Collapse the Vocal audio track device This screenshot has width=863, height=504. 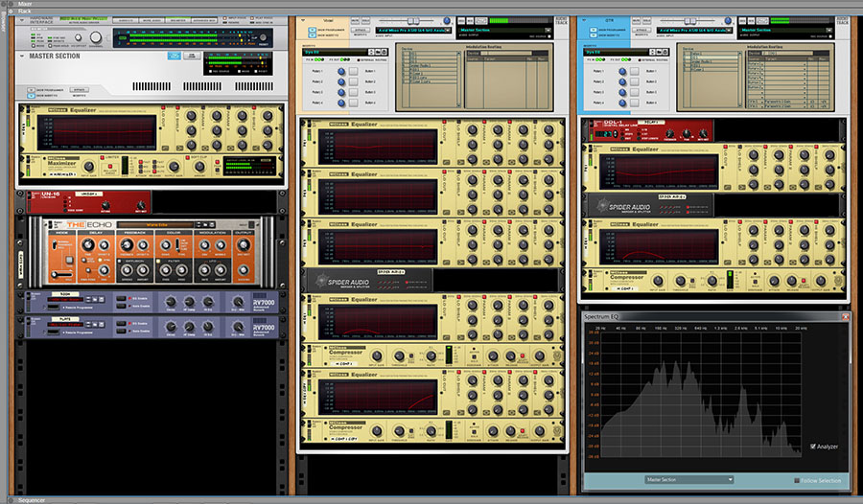pyautogui.click(x=305, y=18)
